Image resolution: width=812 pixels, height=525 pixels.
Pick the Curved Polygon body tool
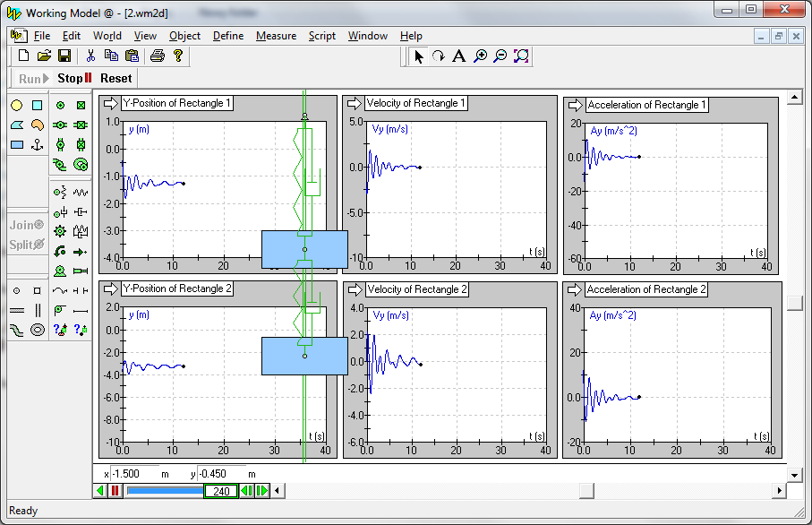pos(38,125)
